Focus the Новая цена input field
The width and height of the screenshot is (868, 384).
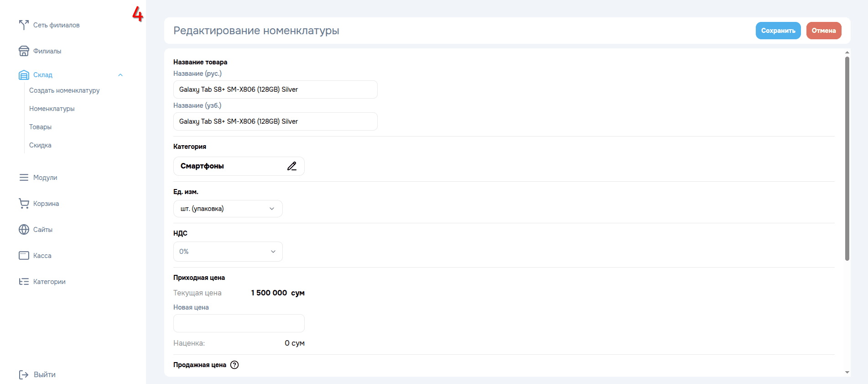[x=239, y=323]
